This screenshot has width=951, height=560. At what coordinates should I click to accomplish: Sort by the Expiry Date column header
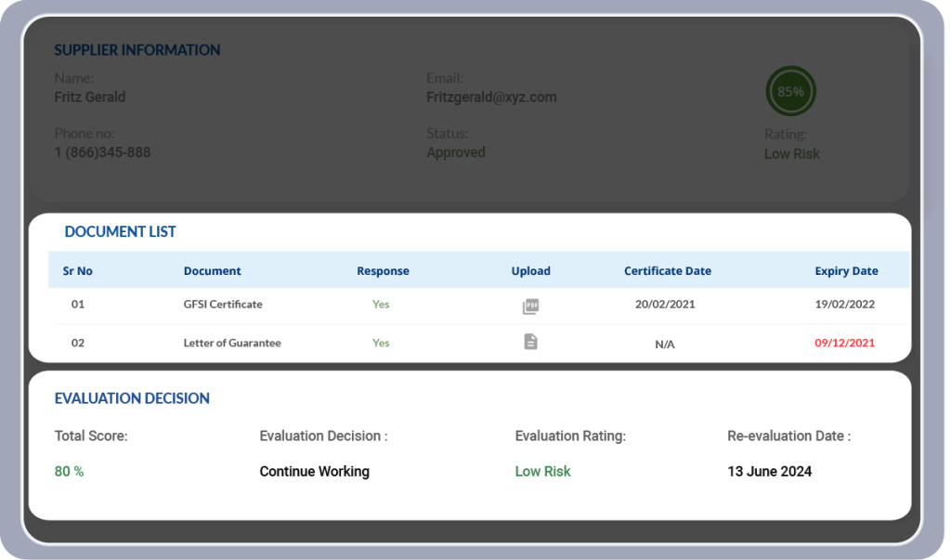point(846,271)
